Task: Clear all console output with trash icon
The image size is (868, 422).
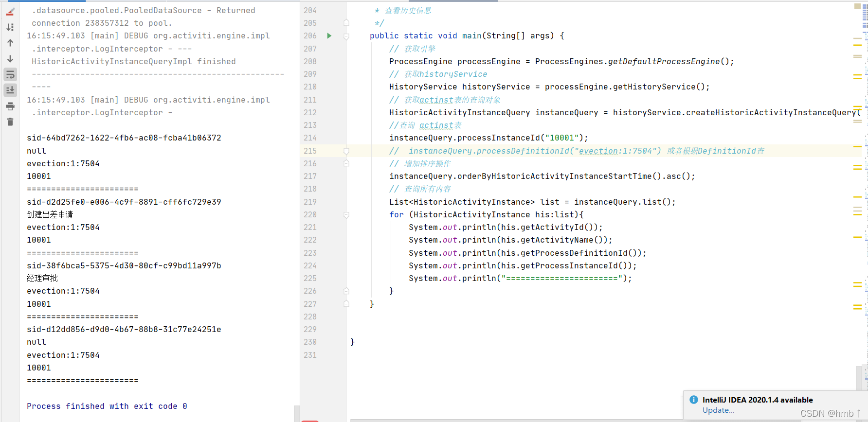Action: coord(10,122)
